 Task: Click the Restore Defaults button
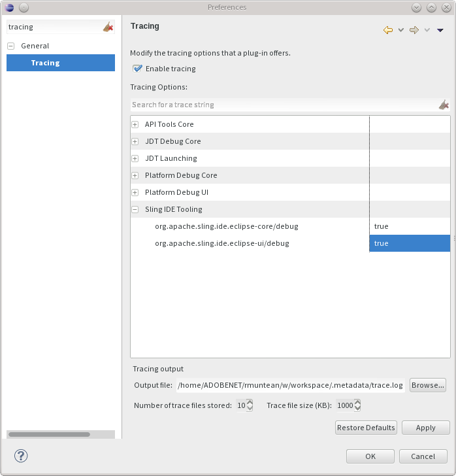coord(366,428)
